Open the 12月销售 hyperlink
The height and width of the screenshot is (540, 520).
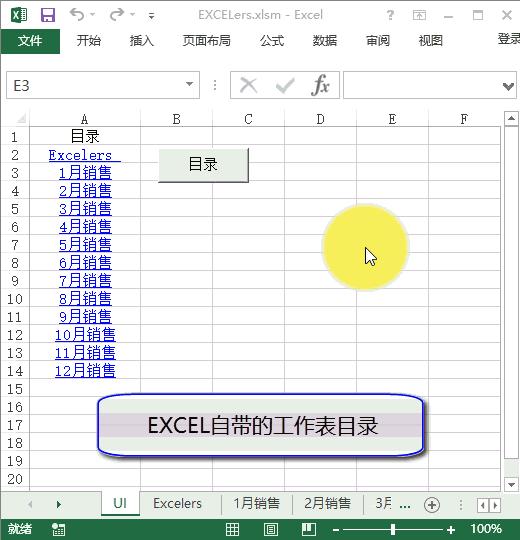(x=85, y=371)
